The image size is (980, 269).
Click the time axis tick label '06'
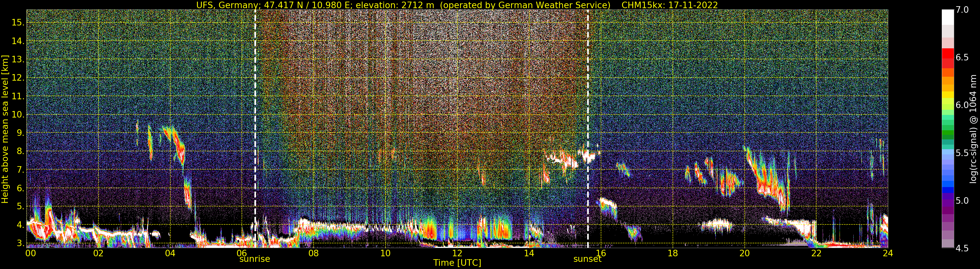pyautogui.click(x=242, y=253)
